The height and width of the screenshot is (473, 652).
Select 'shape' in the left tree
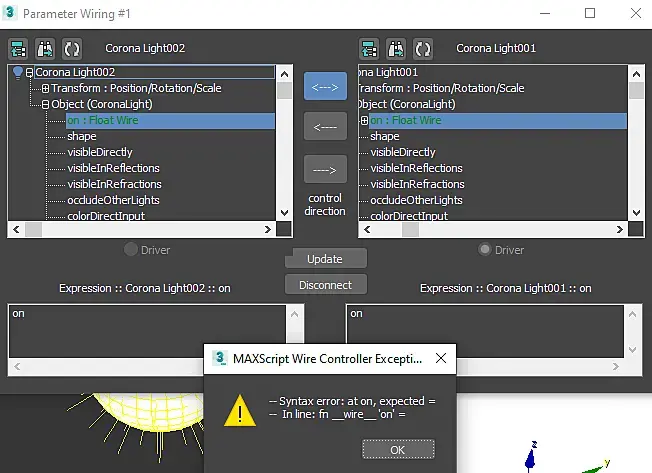tap(82, 136)
